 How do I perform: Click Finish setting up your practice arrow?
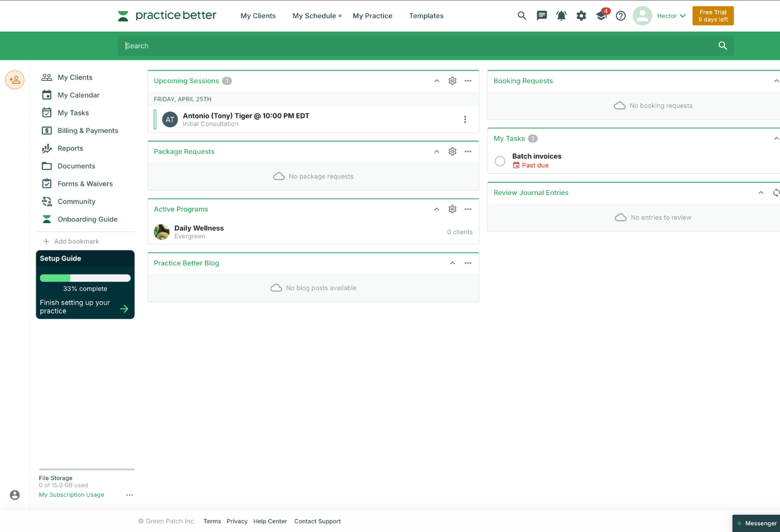tap(124, 309)
